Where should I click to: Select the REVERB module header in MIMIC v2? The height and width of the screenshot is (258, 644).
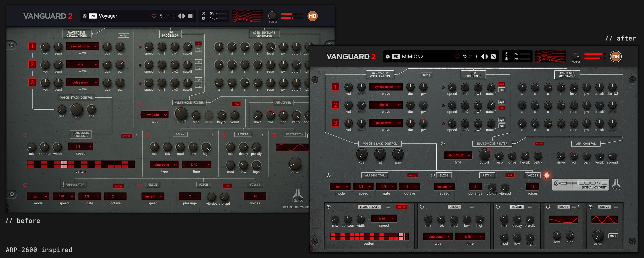click(517, 207)
